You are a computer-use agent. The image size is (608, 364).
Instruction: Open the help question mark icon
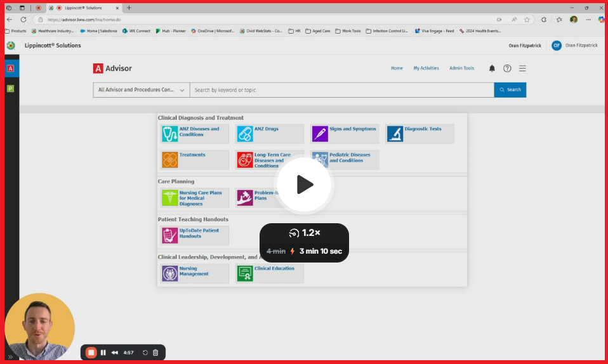click(x=507, y=68)
